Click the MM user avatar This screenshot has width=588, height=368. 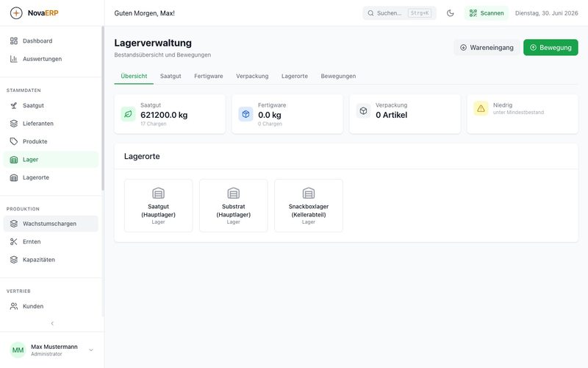click(x=18, y=350)
